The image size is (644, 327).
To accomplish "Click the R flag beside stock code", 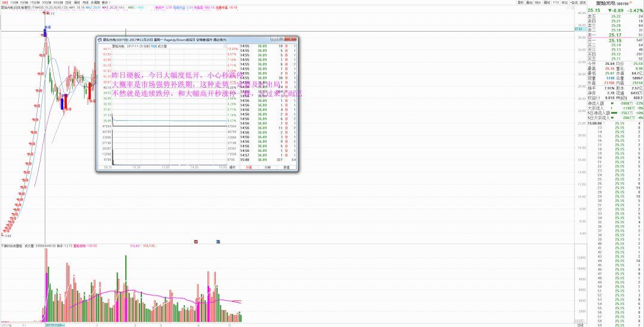I will point(630,2).
